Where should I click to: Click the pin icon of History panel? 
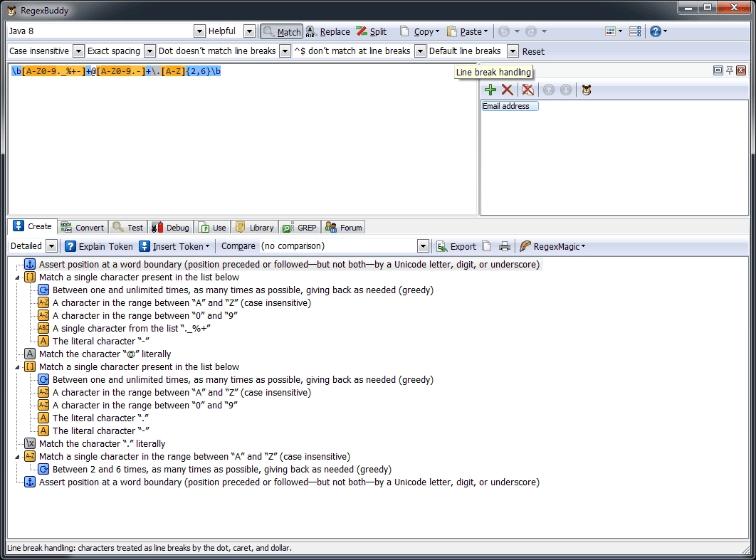click(x=730, y=70)
